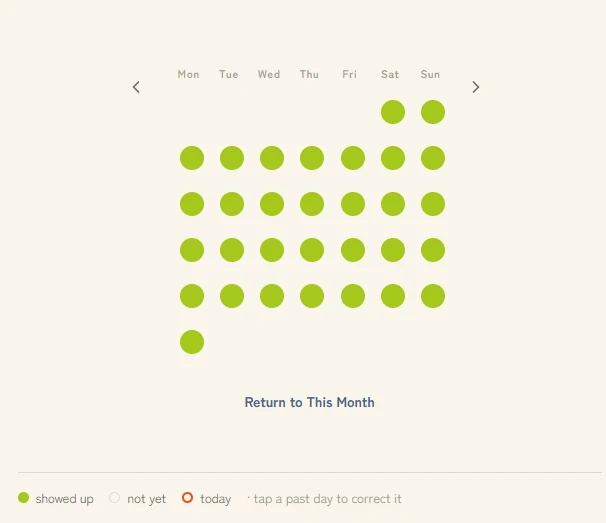Select the fourth-row Sunday green dot
Image resolution: width=606 pixels, height=523 pixels.
[x=433, y=250]
